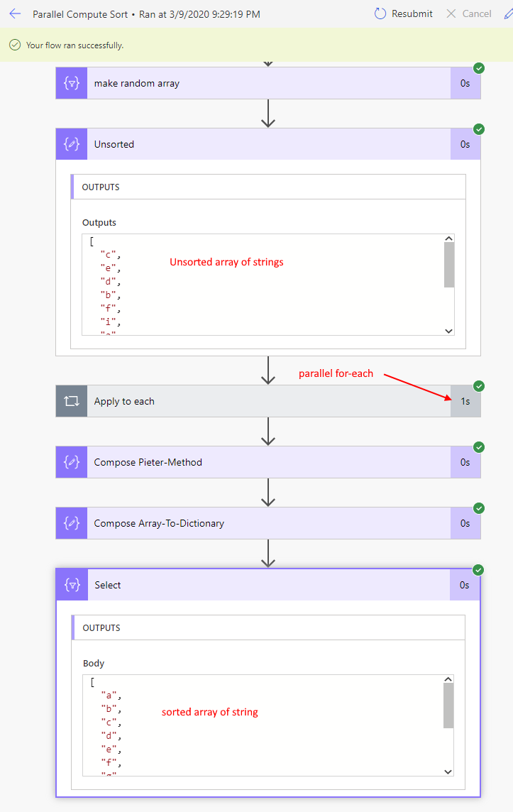Click the Compose Pieter-Method action icon
The image size is (513, 812).
click(71, 462)
